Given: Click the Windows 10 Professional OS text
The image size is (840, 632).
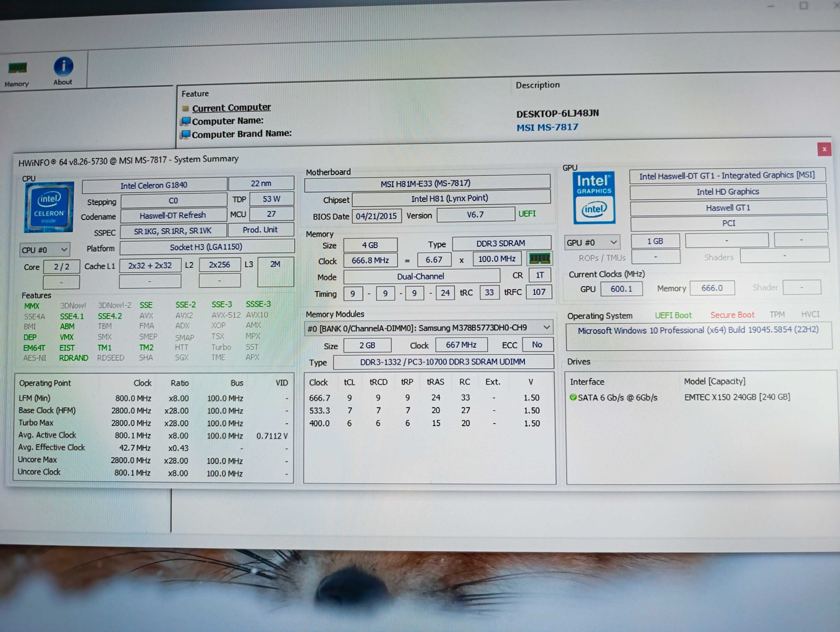Looking at the screenshot, I should [x=698, y=330].
